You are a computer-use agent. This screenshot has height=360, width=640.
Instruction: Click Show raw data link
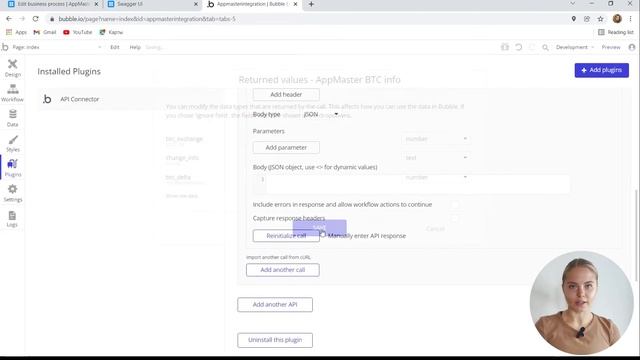(182, 196)
